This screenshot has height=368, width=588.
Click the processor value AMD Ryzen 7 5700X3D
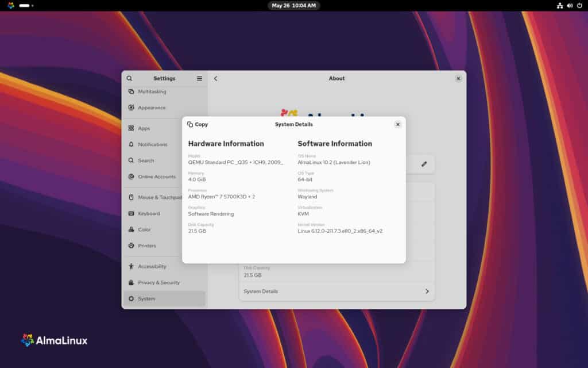pyautogui.click(x=222, y=197)
